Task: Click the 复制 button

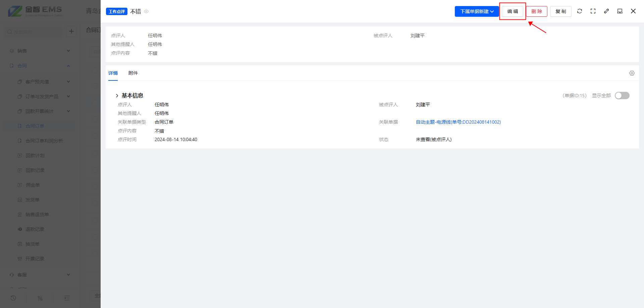Action: point(561,11)
